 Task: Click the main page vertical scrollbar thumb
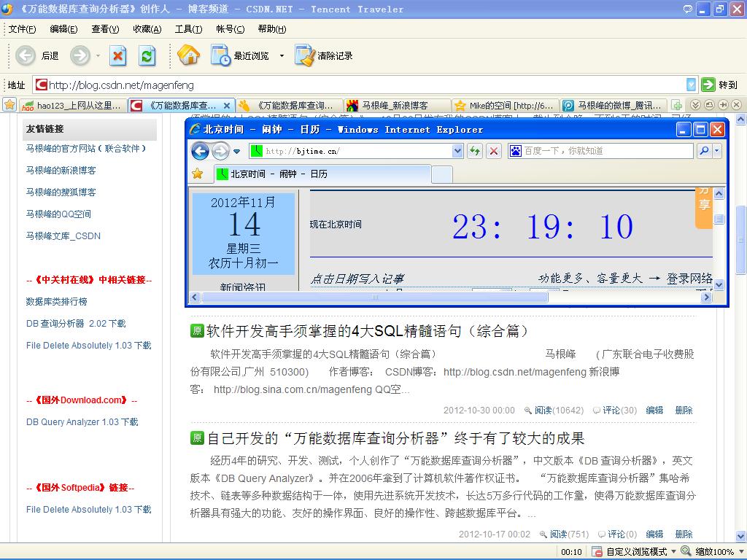(x=741, y=239)
